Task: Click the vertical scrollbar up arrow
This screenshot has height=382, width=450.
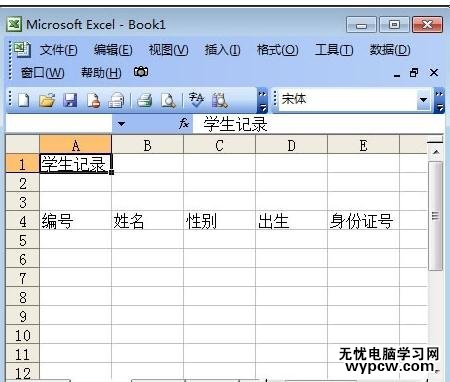Action: point(435,152)
